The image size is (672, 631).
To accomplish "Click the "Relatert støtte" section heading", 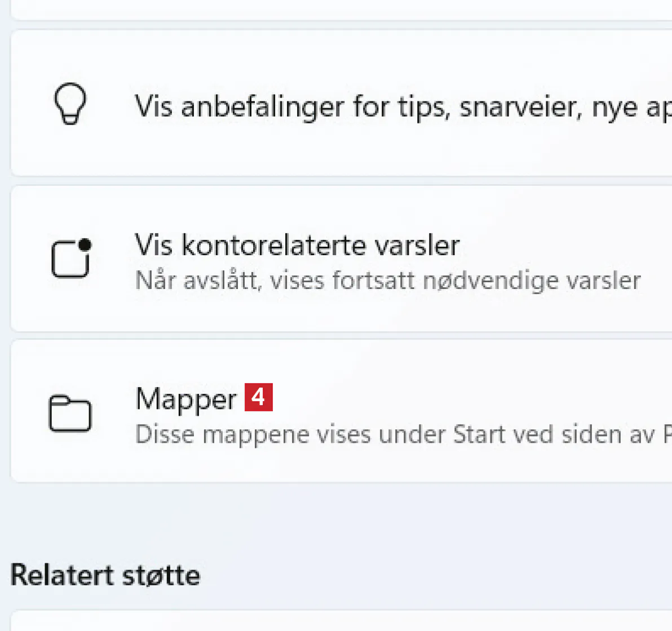I will [x=105, y=575].
